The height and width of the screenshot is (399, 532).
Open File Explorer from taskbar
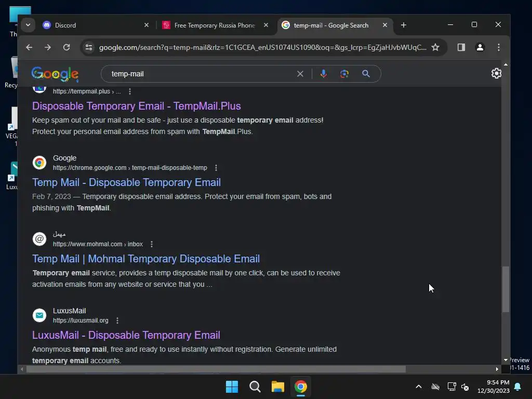pos(277,387)
